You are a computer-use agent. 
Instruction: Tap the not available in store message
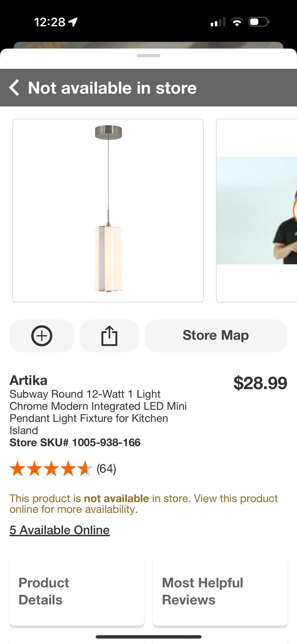click(x=143, y=504)
